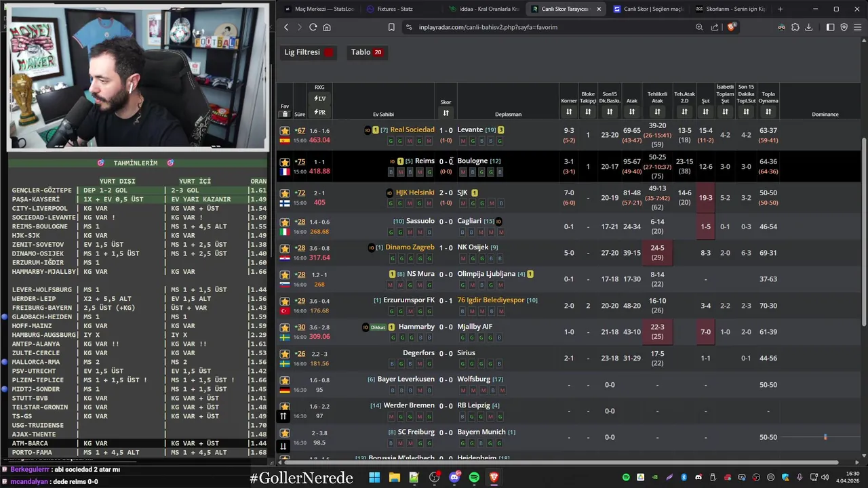Toggle favorite star for Dinamo Zagreb row
The height and width of the screenshot is (488, 868).
tap(285, 248)
